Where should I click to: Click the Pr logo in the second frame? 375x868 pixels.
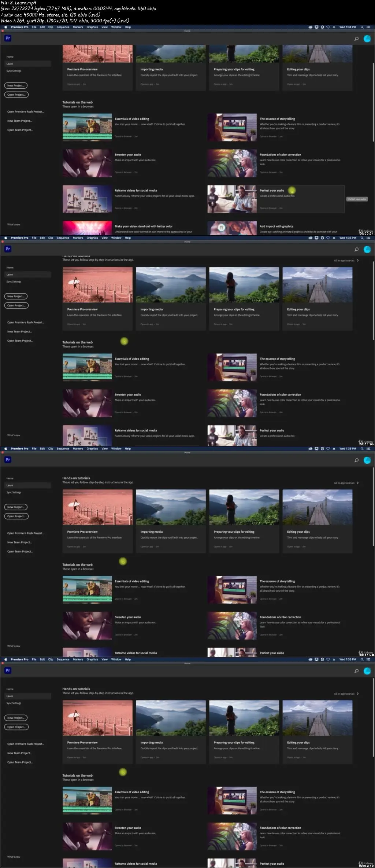(8, 249)
